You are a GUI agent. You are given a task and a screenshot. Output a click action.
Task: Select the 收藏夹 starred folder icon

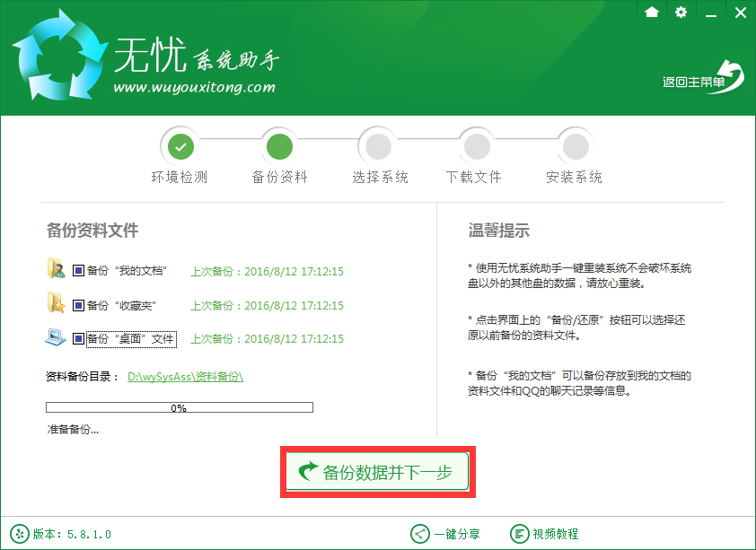[56, 304]
